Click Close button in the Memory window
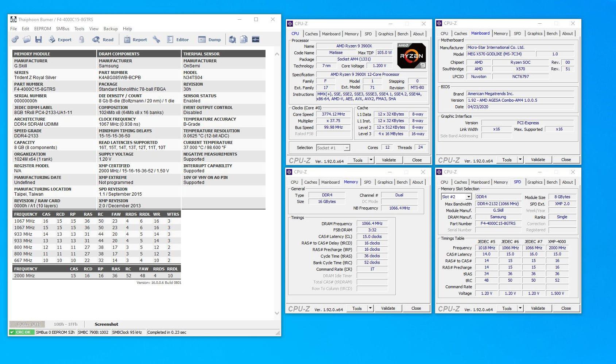Viewport: 616px width, 364px height. [416, 308]
